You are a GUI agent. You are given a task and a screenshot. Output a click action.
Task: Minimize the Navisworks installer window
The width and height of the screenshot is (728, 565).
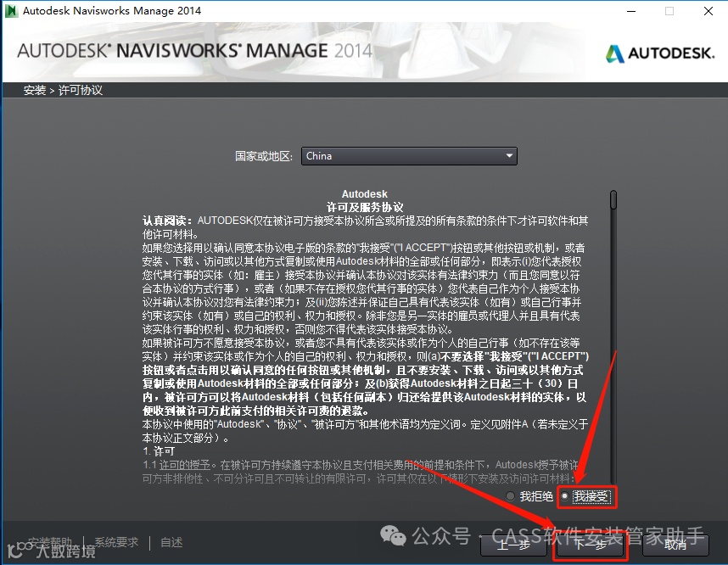631,11
